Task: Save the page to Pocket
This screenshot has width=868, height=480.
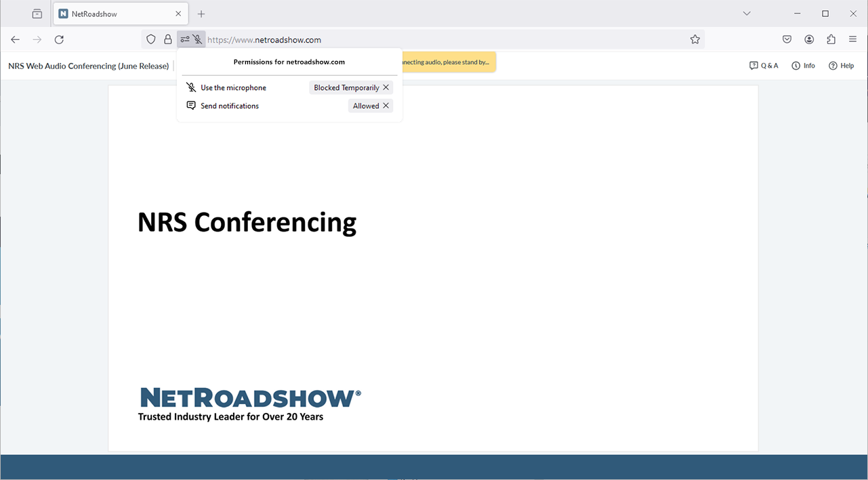Action: (x=787, y=39)
